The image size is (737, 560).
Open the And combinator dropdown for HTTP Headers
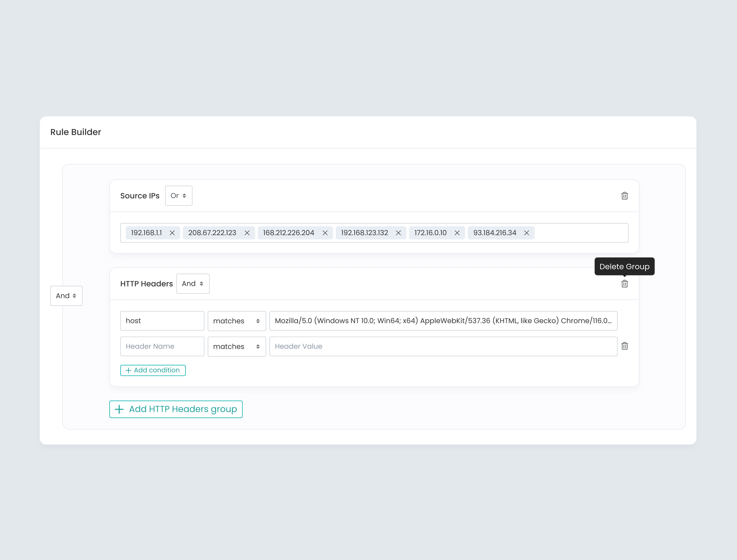click(193, 284)
